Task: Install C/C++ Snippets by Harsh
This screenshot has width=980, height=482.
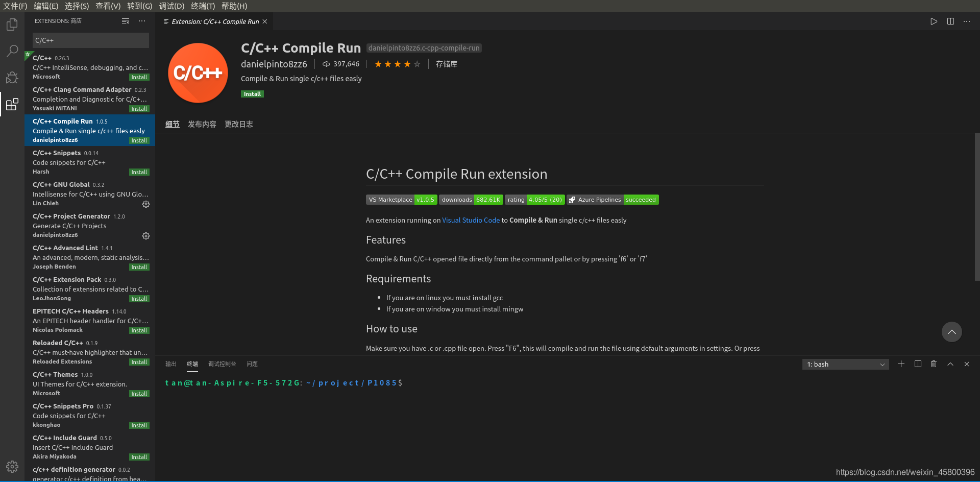Action: pyautogui.click(x=139, y=172)
